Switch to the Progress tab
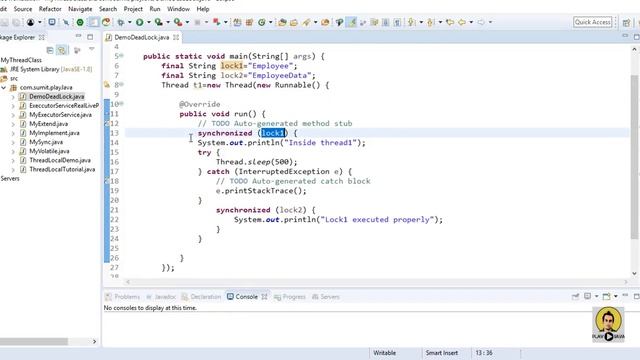 [290, 297]
